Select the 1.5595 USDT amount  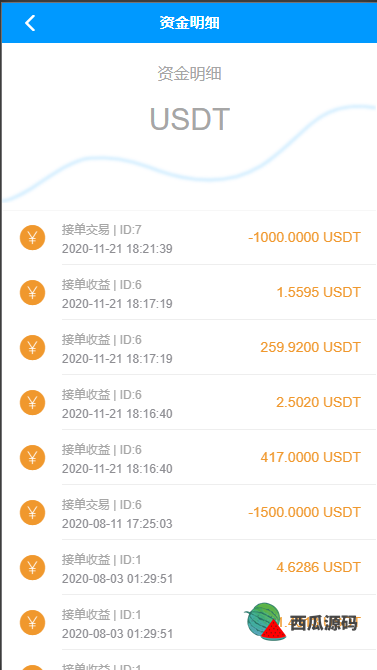[318, 292]
